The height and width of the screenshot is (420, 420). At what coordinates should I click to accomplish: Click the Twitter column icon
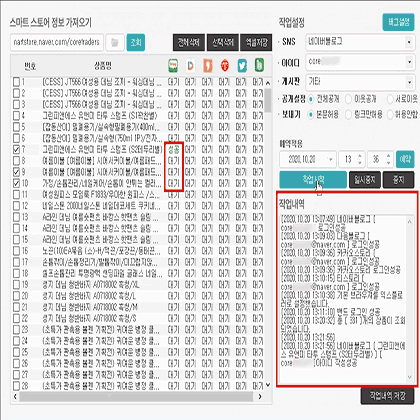click(242, 66)
